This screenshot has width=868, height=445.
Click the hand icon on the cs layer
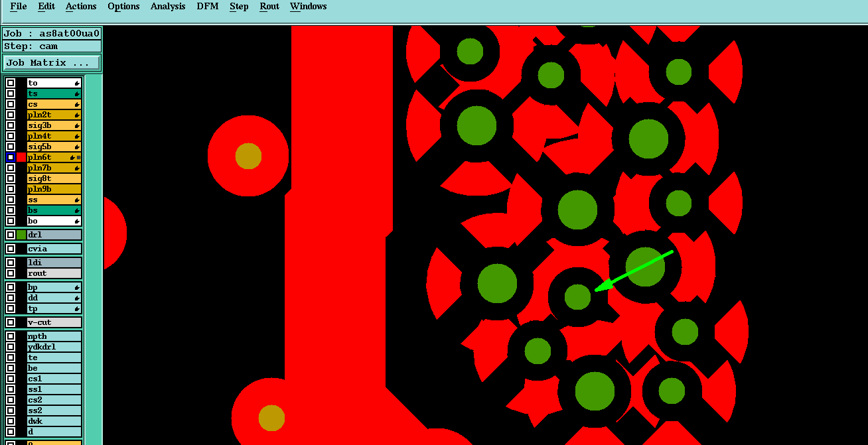click(77, 104)
